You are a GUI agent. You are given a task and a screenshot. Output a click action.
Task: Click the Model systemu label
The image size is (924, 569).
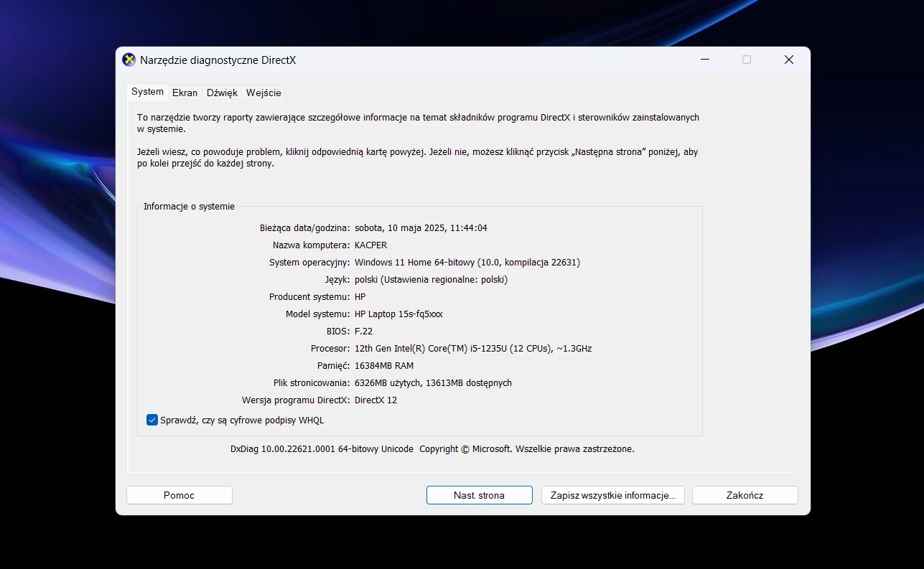point(318,314)
